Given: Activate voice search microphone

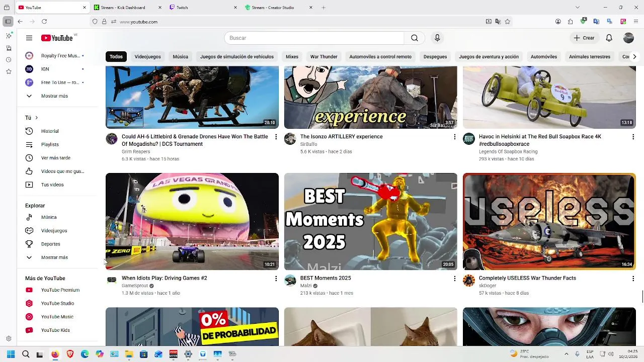Looking at the screenshot, I should point(437,38).
